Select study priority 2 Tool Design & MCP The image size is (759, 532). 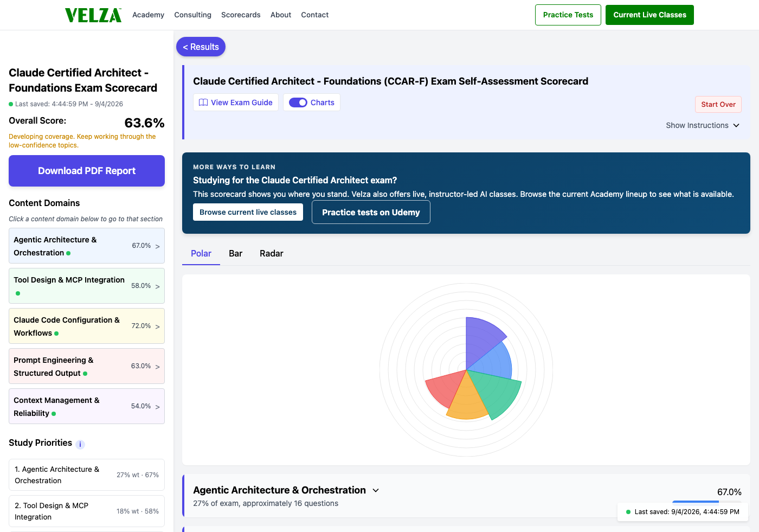pos(87,511)
